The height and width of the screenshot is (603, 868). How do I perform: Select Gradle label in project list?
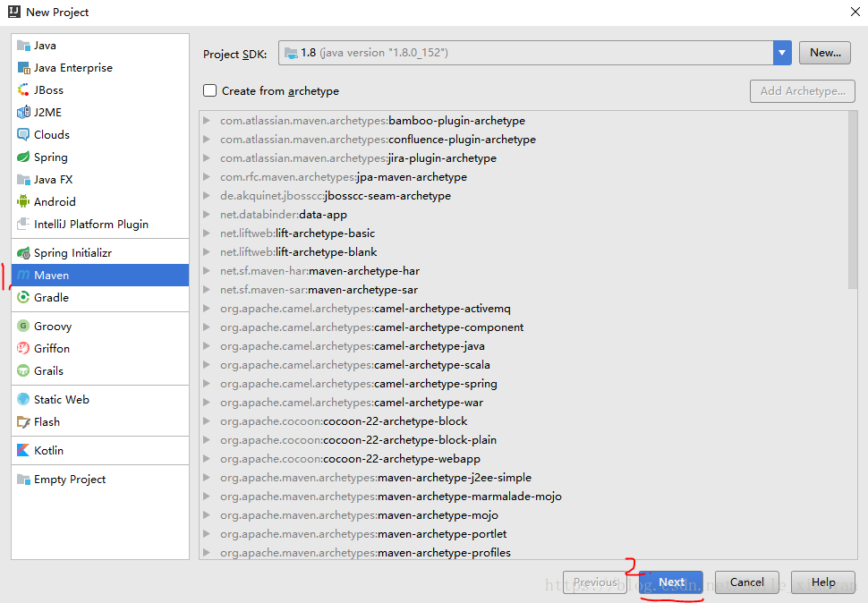52,297
